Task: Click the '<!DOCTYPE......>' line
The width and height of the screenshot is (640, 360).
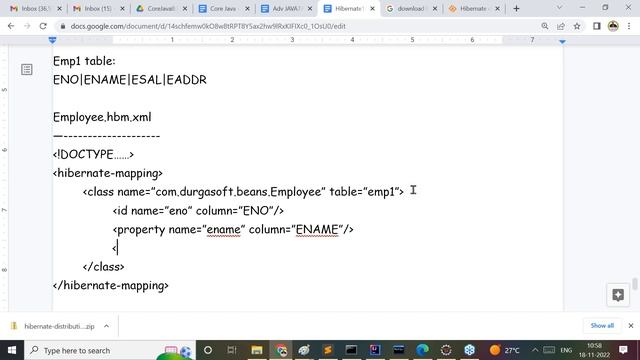Action: [93, 155]
